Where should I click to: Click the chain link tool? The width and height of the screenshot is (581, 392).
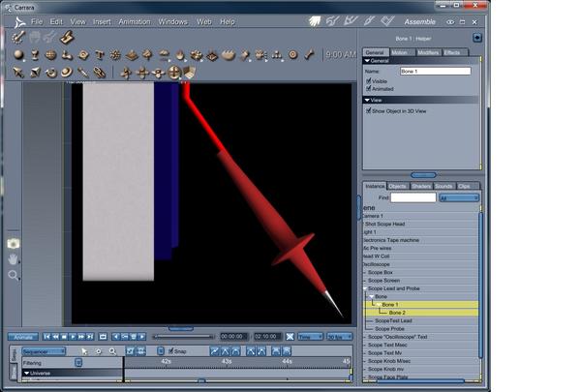99,72
